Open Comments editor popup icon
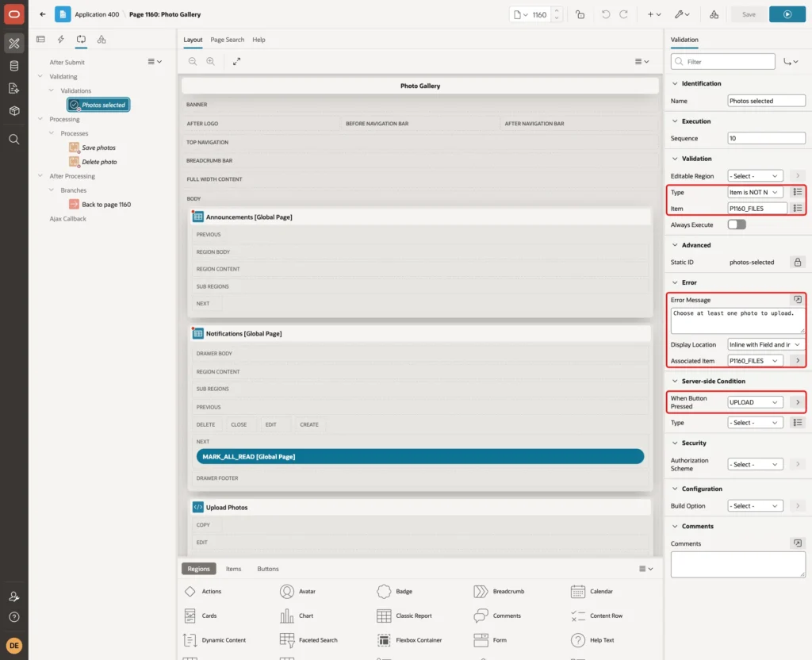 [x=798, y=543]
